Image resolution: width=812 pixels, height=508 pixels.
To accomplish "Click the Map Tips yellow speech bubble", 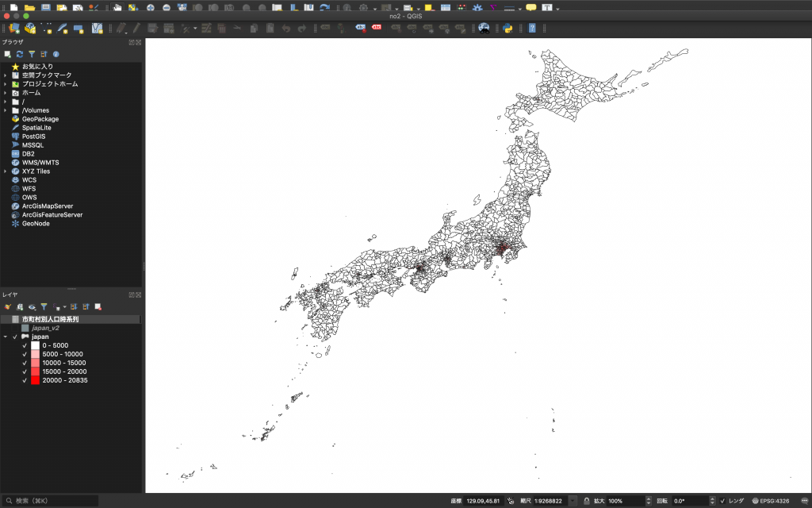I will [530, 7].
